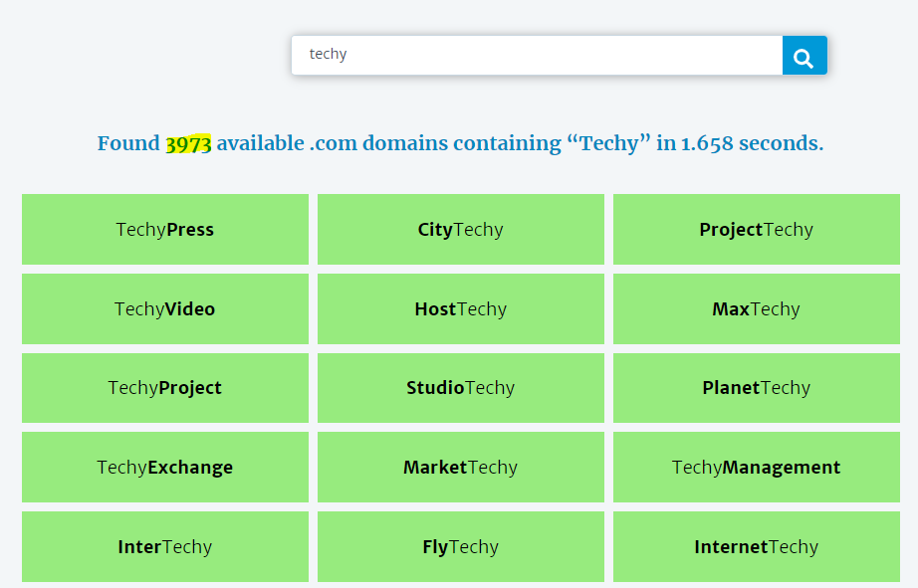The height and width of the screenshot is (588, 918).
Task: Select the MaxTechy domain tile
Action: 757,308
